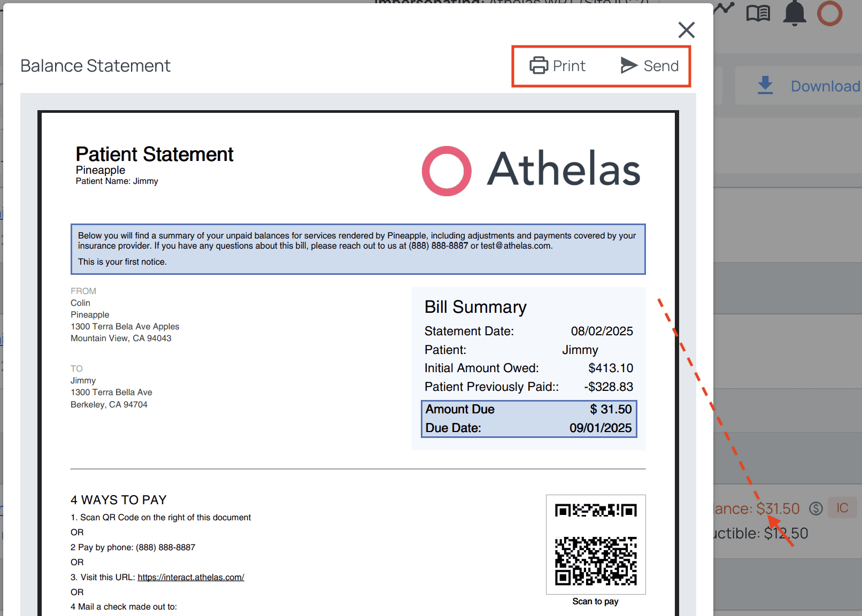Click the deductible $12.50 text in background

[x=760, y=533]
